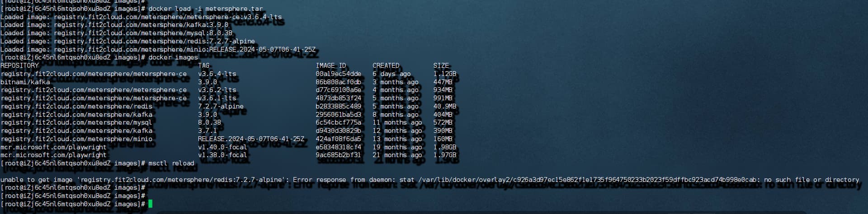Select the loaded image line for mysql:8.0.38

[116, 33]
